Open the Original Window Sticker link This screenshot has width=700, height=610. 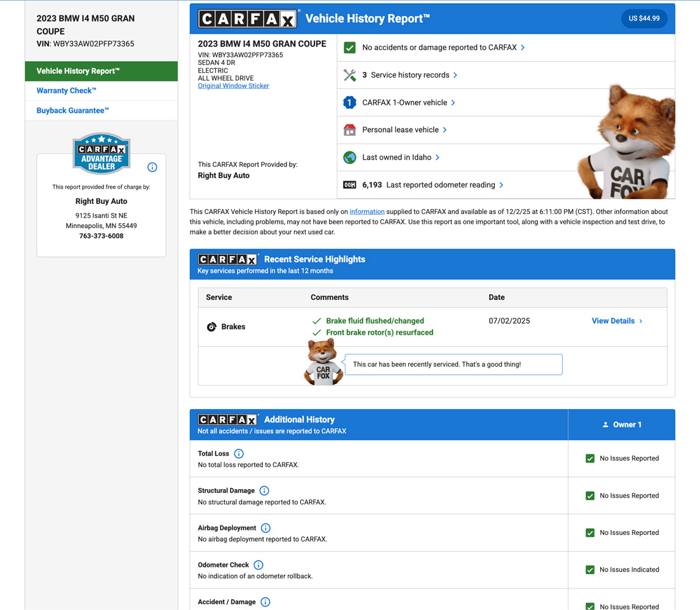coord(233,86)
